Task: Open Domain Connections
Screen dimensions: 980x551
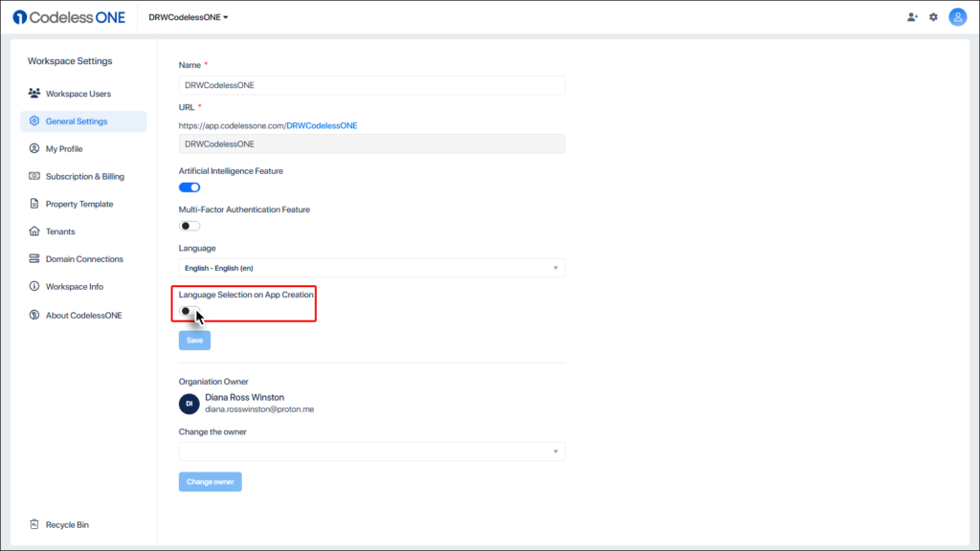Action: coord(84,258)
